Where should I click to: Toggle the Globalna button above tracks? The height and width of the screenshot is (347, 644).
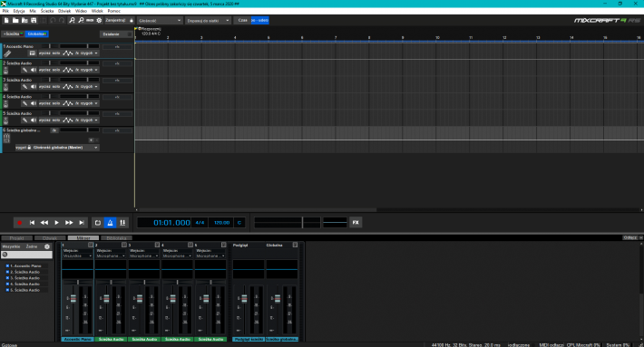(36, 34)
